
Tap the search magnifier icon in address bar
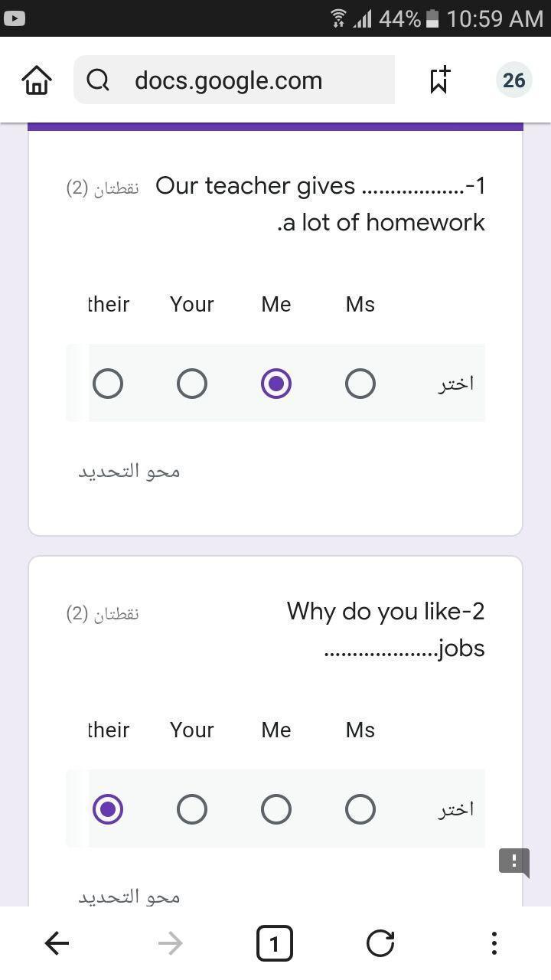click(x=98, y=80)
